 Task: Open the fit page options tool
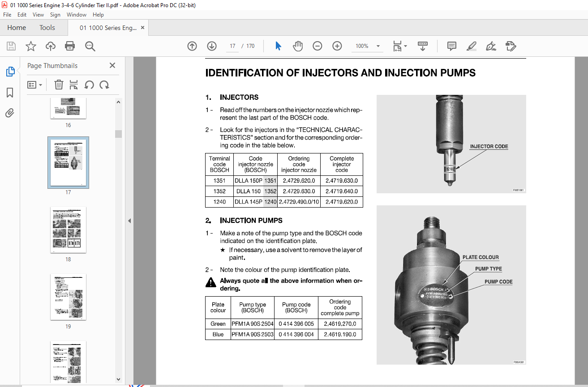click(399, 46)
